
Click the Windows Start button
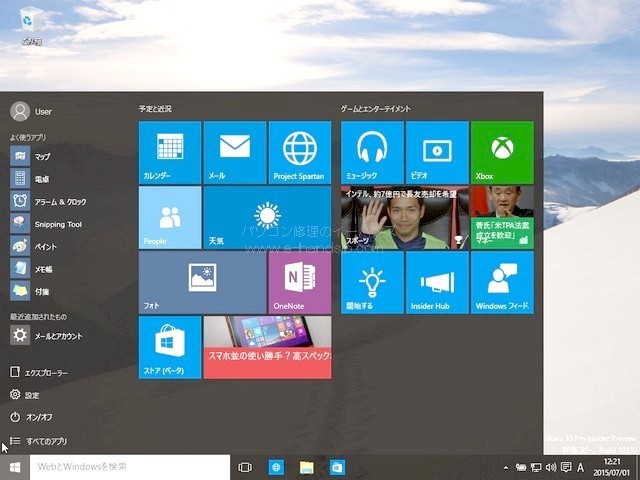point(15,467)
